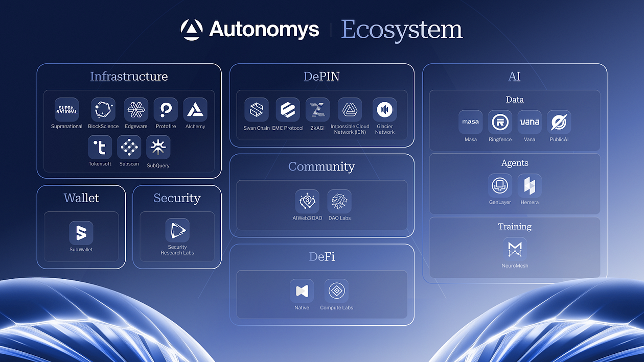Viewport: 644px width, 362px height.
Task: Click the "NeuroMesh" caption text
Action: point(515,266)
